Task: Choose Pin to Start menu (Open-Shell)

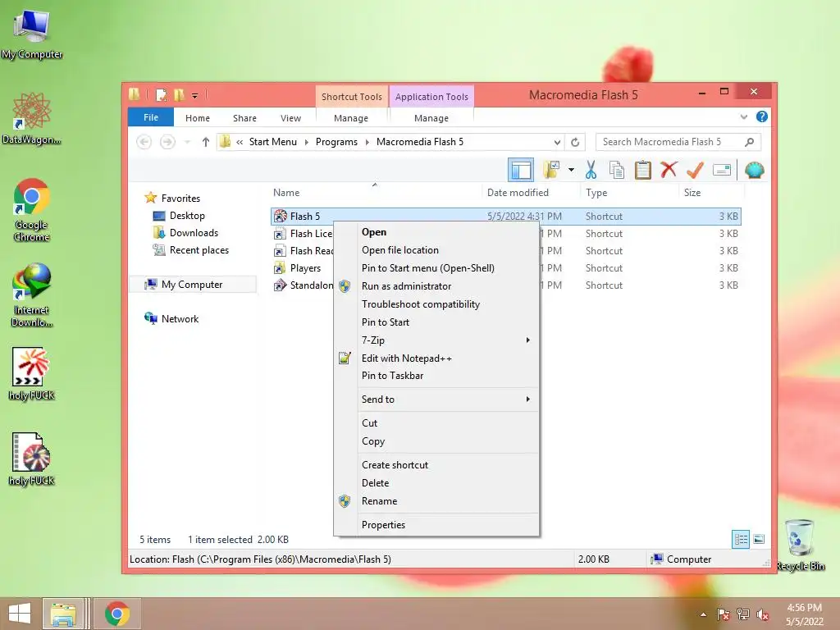Action: click(x=436, y=268)
